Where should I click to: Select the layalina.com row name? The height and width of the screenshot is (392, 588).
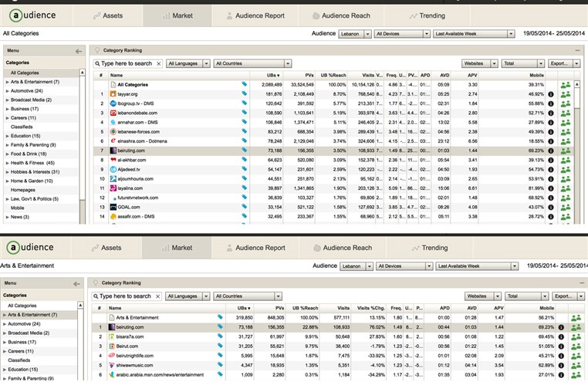(x=130, y=188)
